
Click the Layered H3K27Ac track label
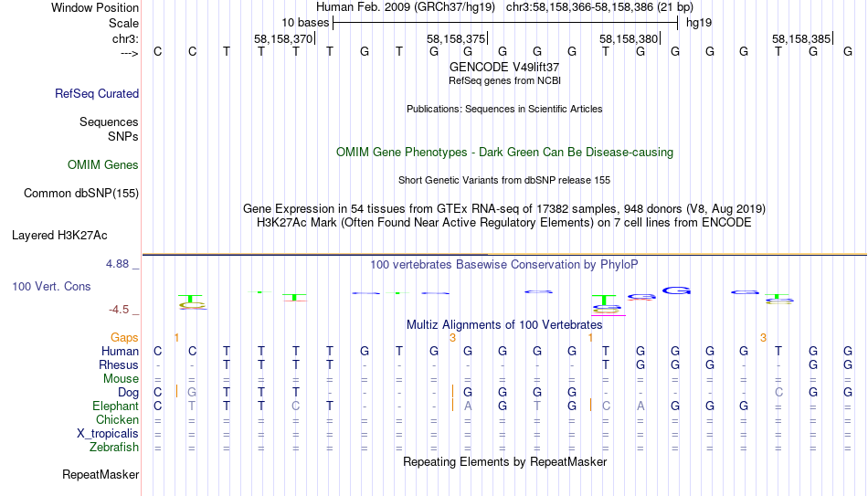(59, 236)
